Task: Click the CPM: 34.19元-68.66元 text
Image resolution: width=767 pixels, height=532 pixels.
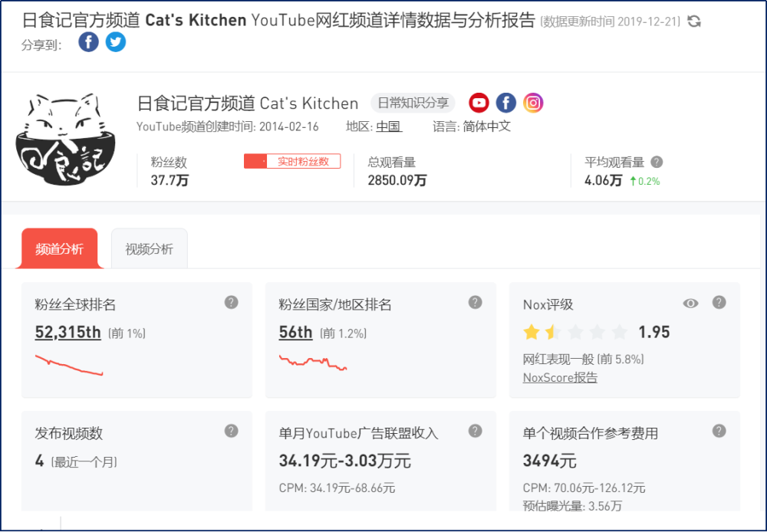Action: (x=337, y=488)
